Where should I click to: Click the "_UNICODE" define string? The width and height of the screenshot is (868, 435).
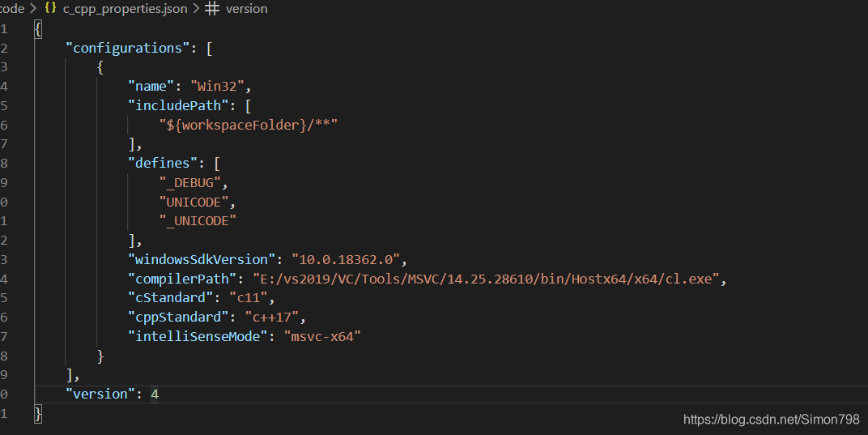pyautogui.click(x=198, y=221)
